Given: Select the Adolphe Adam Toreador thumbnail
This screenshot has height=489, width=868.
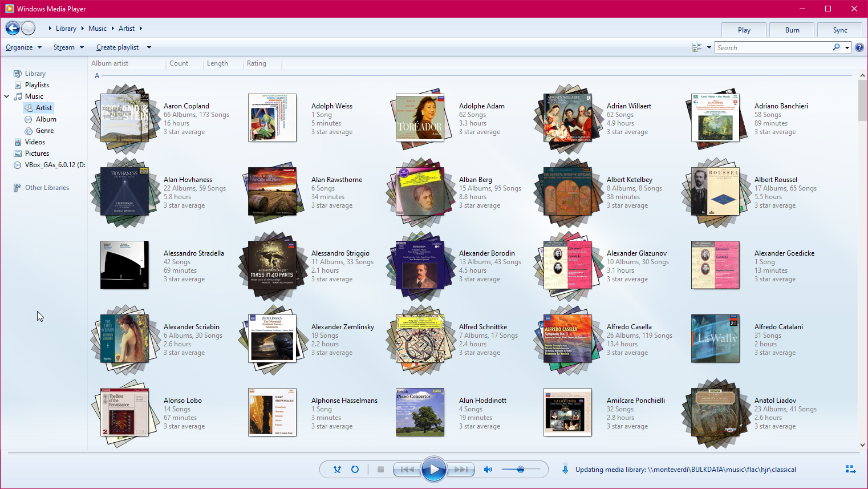Looking at the screenshot, I should point(420,118).
